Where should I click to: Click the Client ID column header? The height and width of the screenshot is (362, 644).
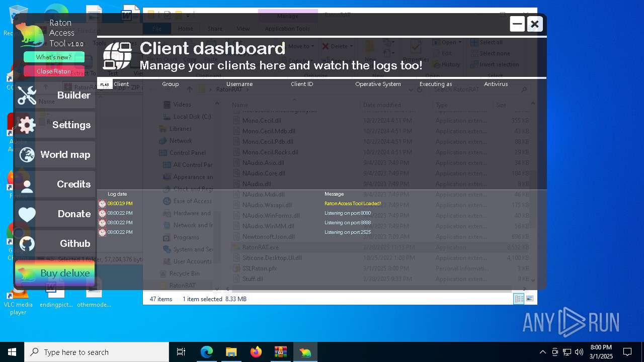click(302, 84)
